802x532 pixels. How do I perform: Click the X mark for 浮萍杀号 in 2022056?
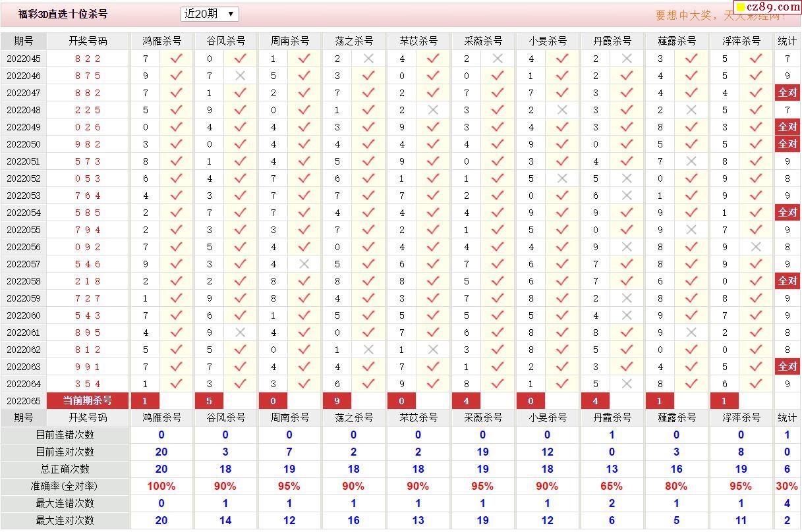pyautogui.click(x=756, y=247)
